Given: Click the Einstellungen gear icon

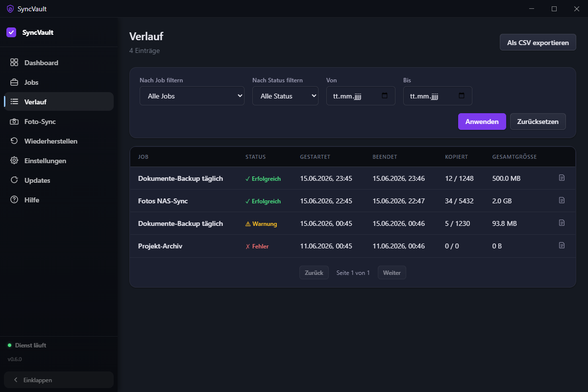Looking at the screenshot, I should click(x=14, y=161).
